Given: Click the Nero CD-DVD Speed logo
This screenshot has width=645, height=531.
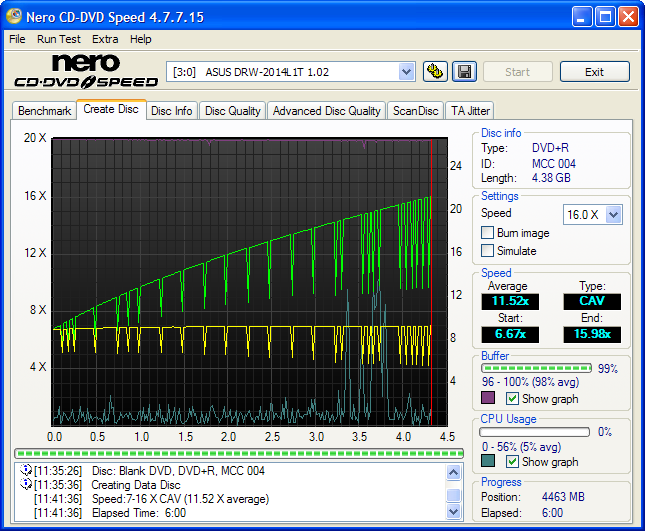Looking at the screenshot, I should (x=85, y=71).
